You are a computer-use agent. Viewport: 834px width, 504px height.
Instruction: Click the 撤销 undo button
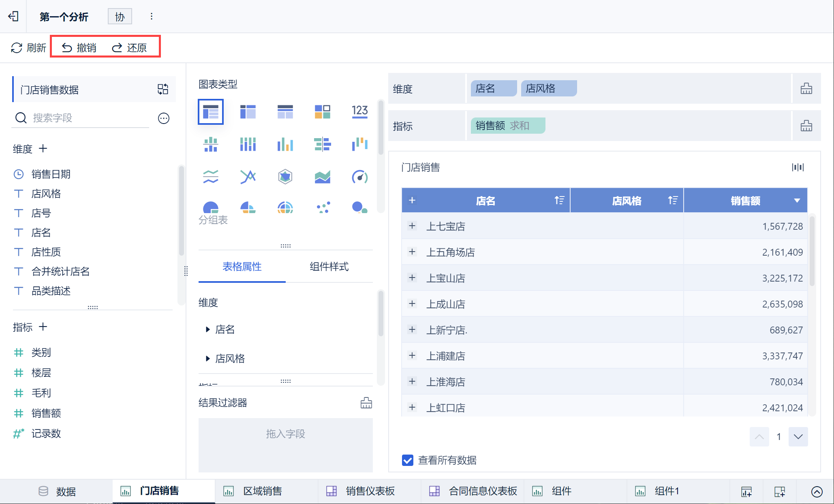pyautogui.click(x=79, y=48)
